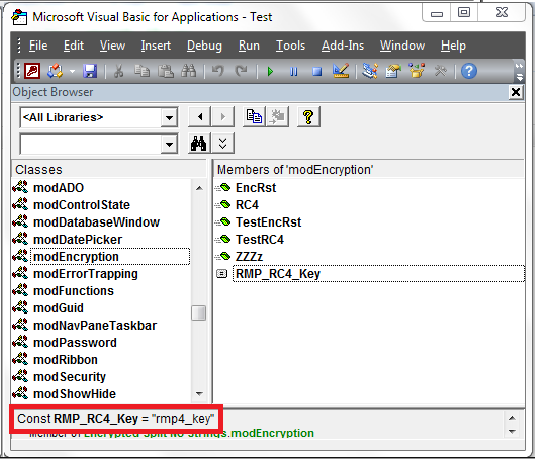Viewport: 535px width, 459px height.
Task: Click the View Microsoft Access icon
Action: [x=32, y=71]
